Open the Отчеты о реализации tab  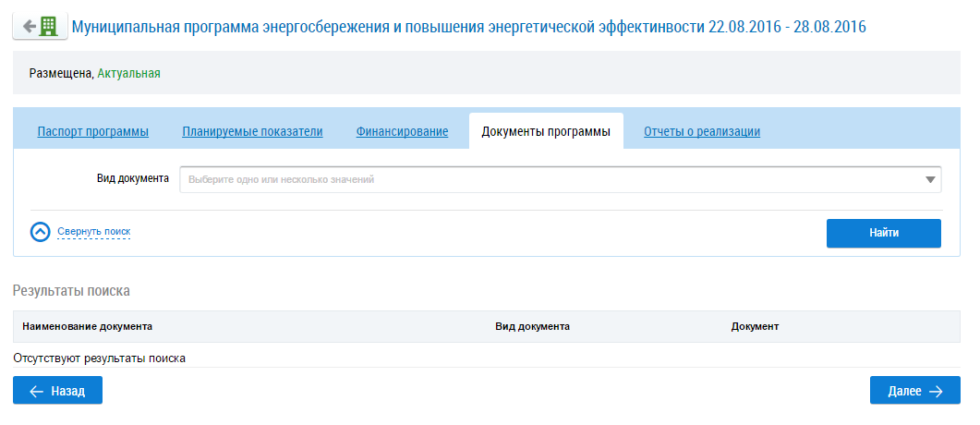(701, 131)
